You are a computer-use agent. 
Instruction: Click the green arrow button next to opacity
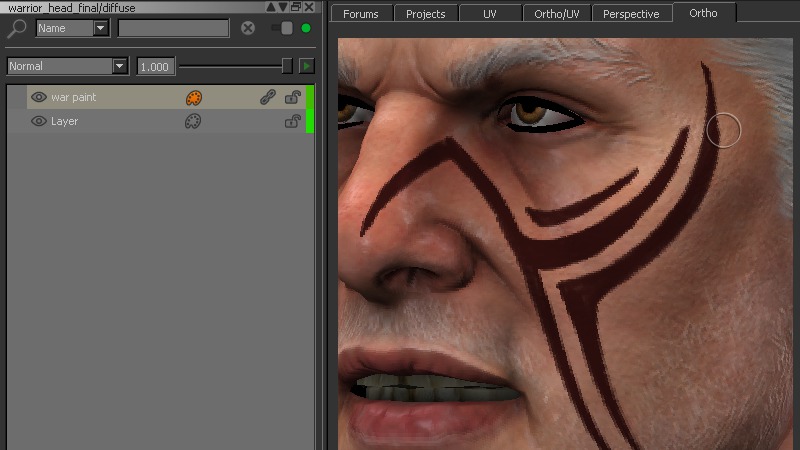[307, 66]
